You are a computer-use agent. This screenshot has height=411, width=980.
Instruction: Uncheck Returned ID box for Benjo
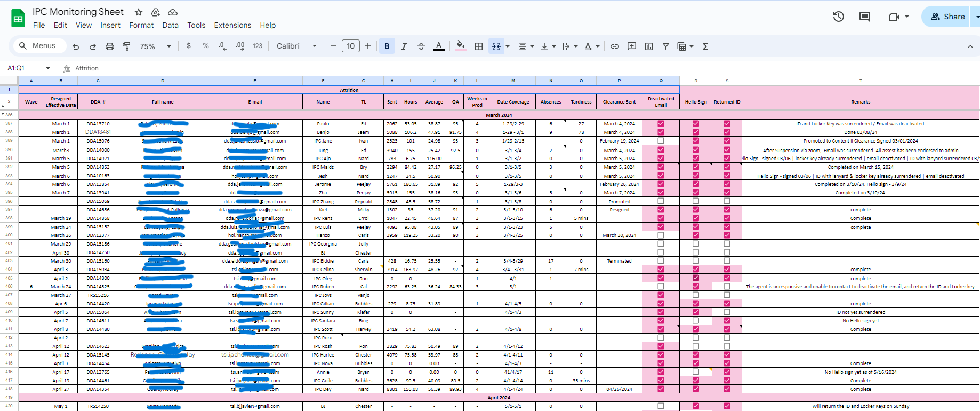(727, 132)
